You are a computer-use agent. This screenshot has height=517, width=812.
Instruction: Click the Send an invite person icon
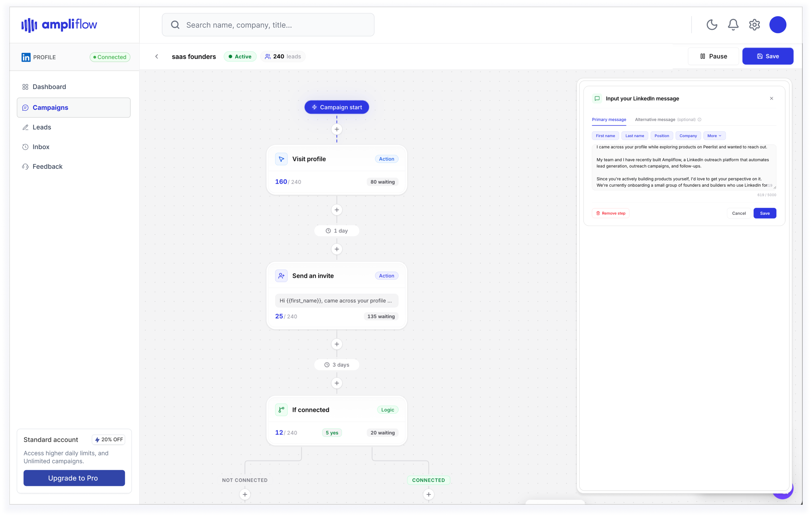281,276
